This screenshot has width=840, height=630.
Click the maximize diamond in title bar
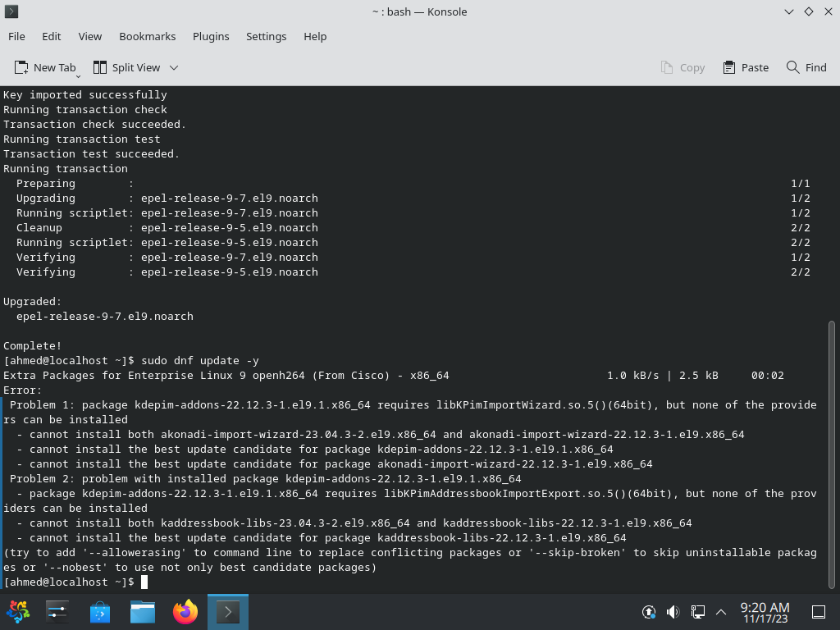[x=809, y=11]
